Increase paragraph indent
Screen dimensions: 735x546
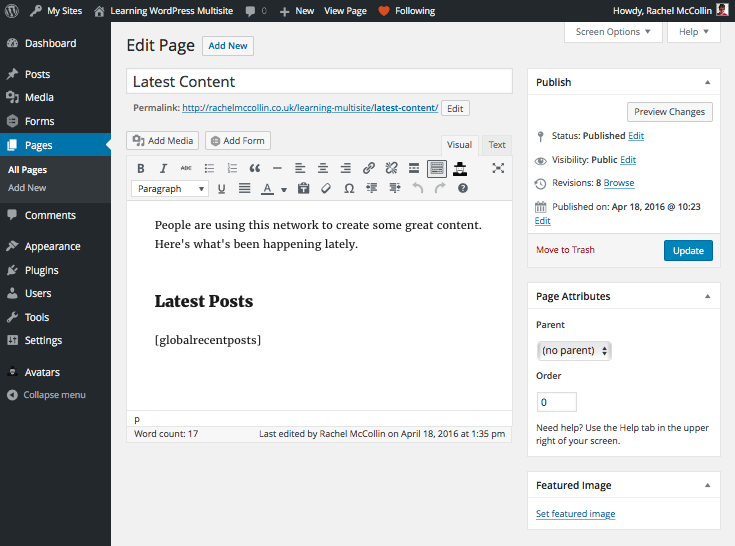point(395,188)
